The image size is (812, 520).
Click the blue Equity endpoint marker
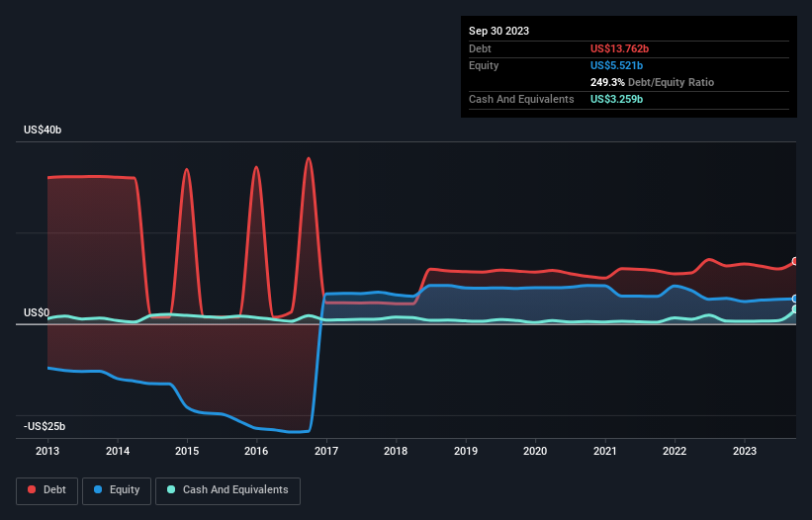pyautogui.click(x=795, y=300)
